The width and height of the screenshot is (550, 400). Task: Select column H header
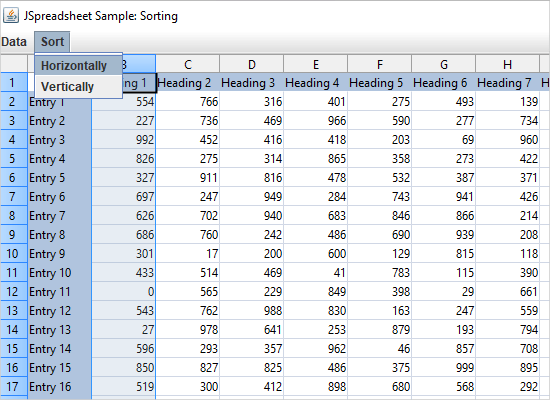tap(508, 64)
